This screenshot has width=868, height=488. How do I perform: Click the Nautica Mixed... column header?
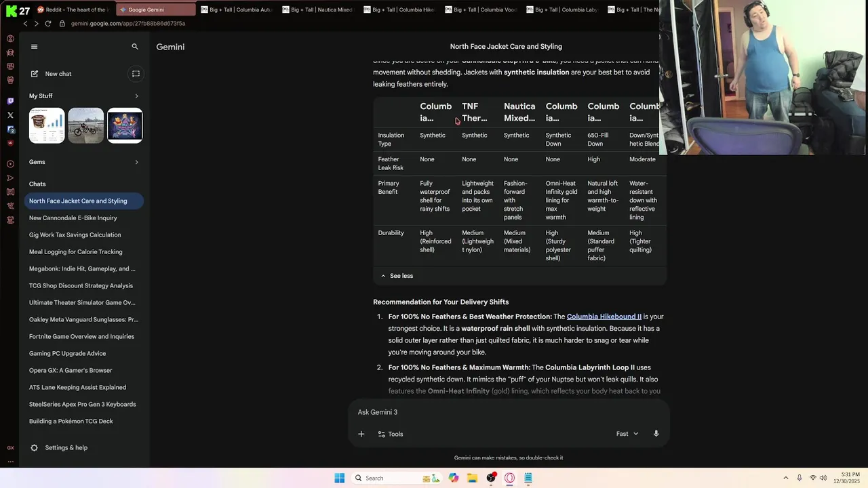(519, 113)
